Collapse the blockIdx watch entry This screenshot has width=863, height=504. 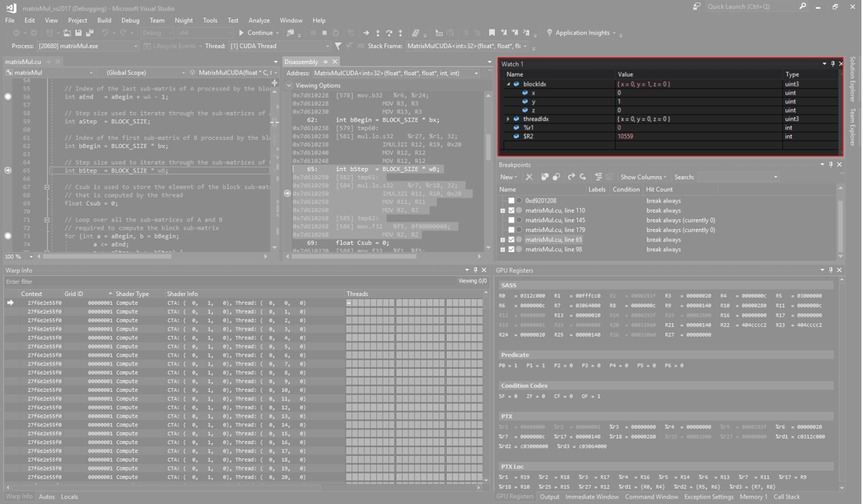[508, 84]
